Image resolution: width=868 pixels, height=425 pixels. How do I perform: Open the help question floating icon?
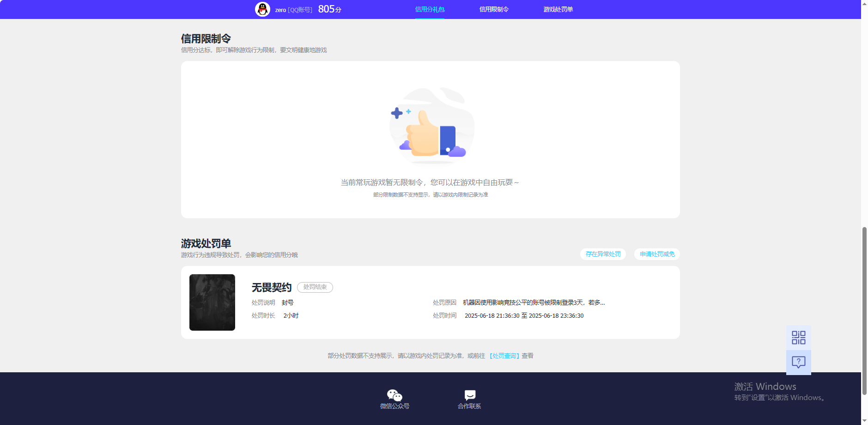pyautogui.click(x=798, y=362)
